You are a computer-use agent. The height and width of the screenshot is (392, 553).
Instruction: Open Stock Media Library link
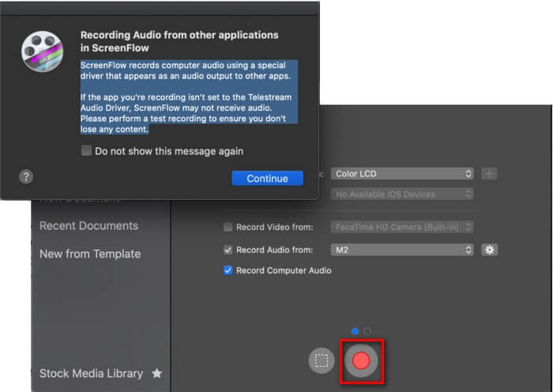pos(91,373)
